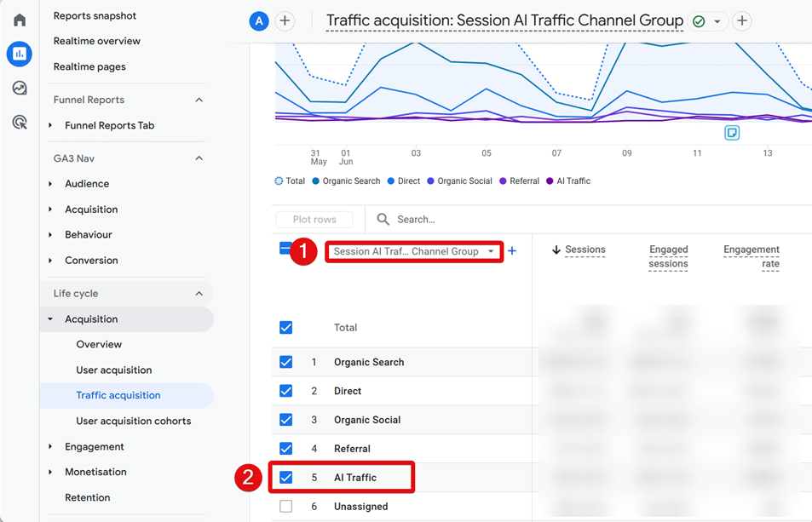
Task: Open annotation note icon on chart
Action: point(732,133)
